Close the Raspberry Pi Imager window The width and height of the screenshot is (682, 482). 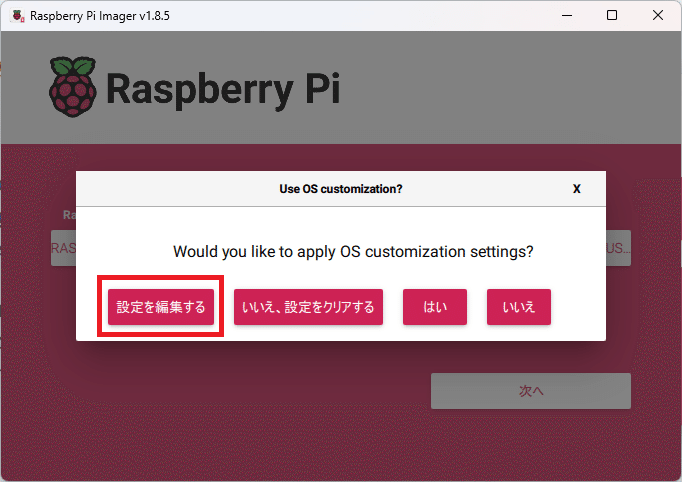[x=658, y=15]
